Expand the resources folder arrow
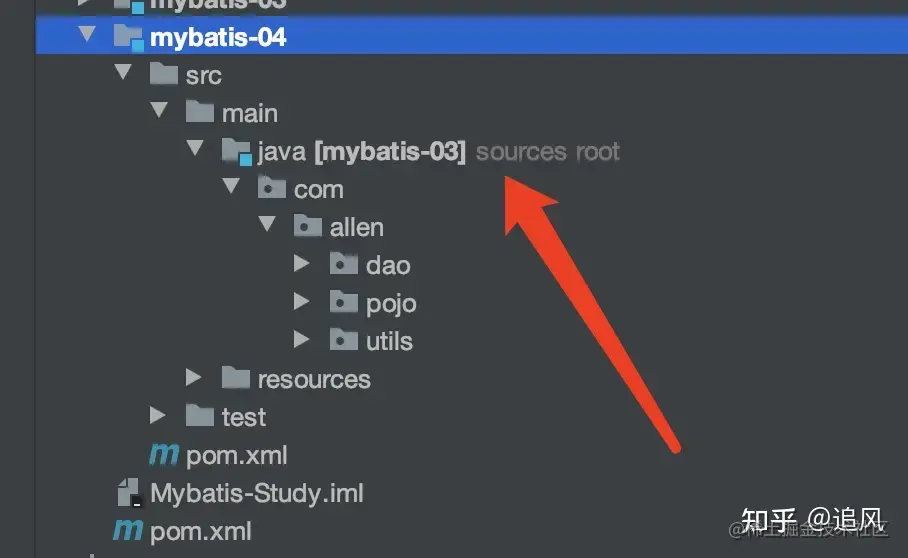Screen dimensions: 908x558 [x=193, y=377]
